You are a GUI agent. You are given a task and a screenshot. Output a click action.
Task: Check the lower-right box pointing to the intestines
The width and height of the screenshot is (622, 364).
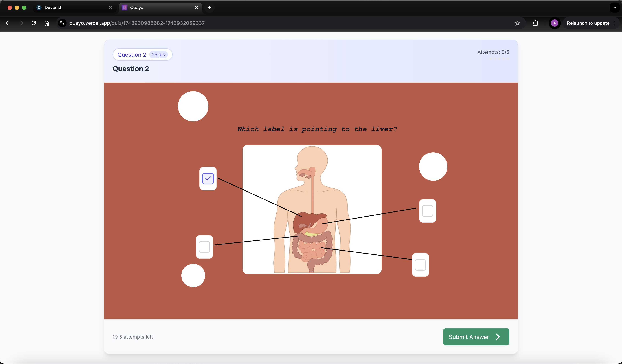tap(420, 265)
